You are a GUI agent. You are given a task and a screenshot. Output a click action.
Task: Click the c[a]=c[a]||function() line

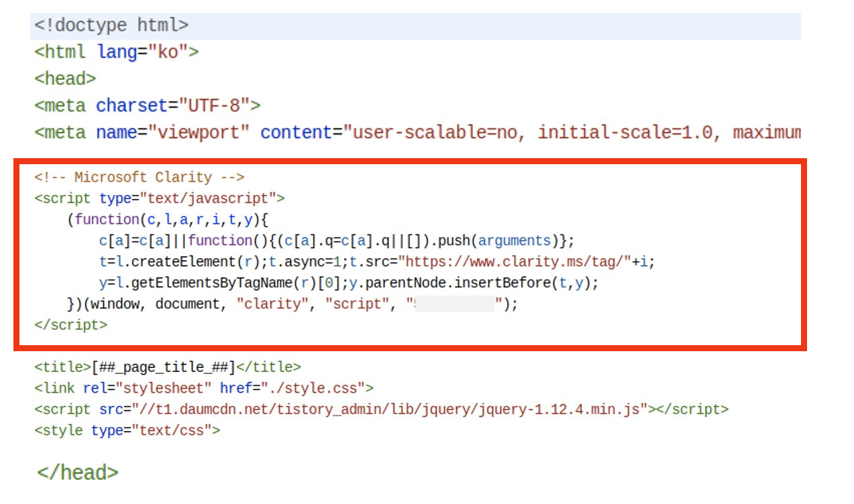(x=337, y=241)
